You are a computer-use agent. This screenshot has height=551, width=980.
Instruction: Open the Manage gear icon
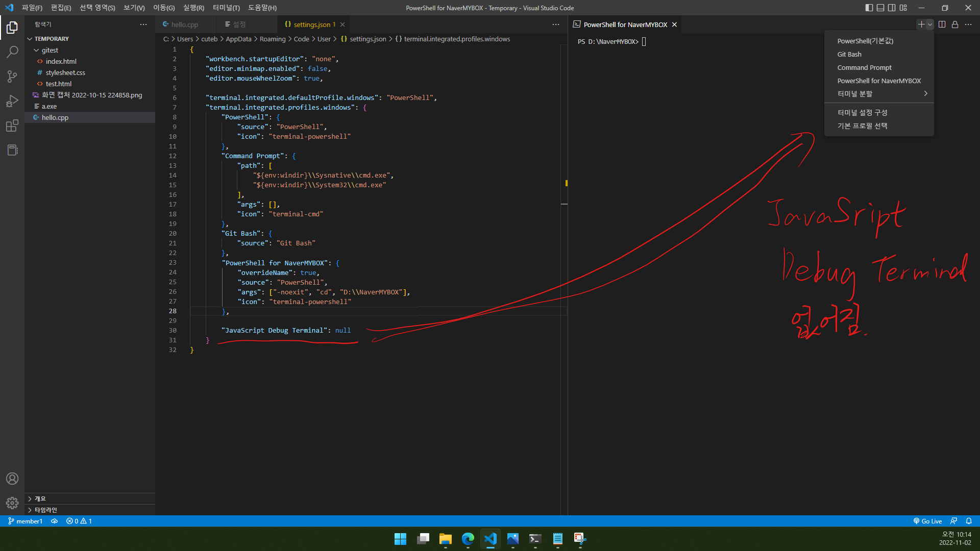tap(12, 503)
